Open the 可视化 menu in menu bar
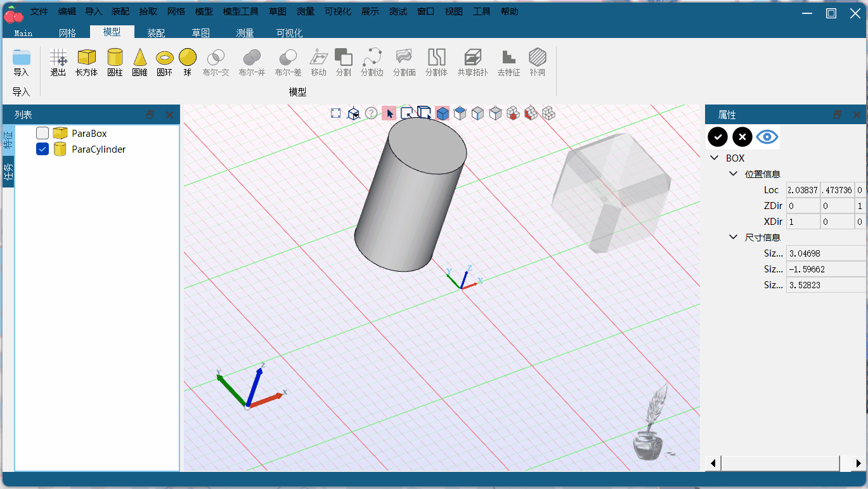Screen dimensions: 868x489 338,11
